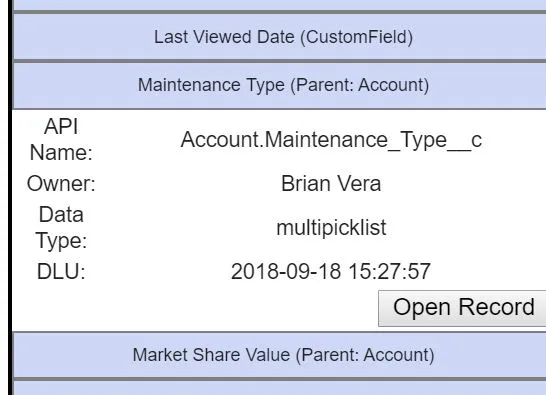Collapse the Maintenance Type (Parent: Account) section
This screenshot has width=546, height=395.
[x=280, y=85]
